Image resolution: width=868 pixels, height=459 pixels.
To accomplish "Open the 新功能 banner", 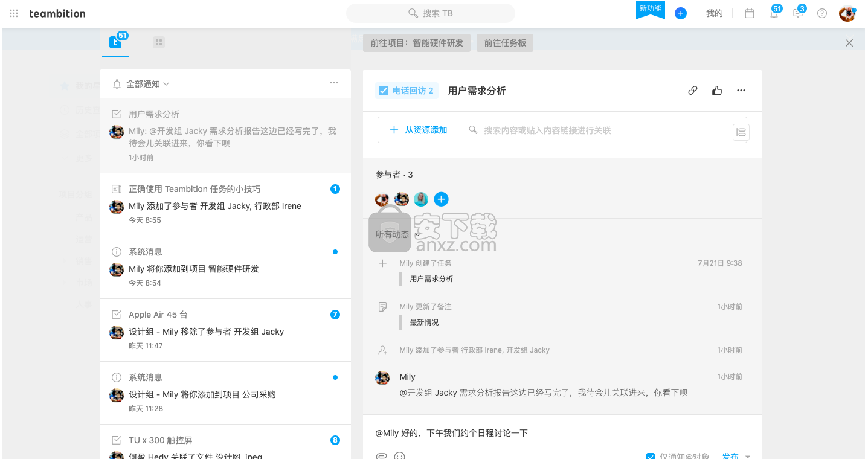I will [x=651, y=10].
